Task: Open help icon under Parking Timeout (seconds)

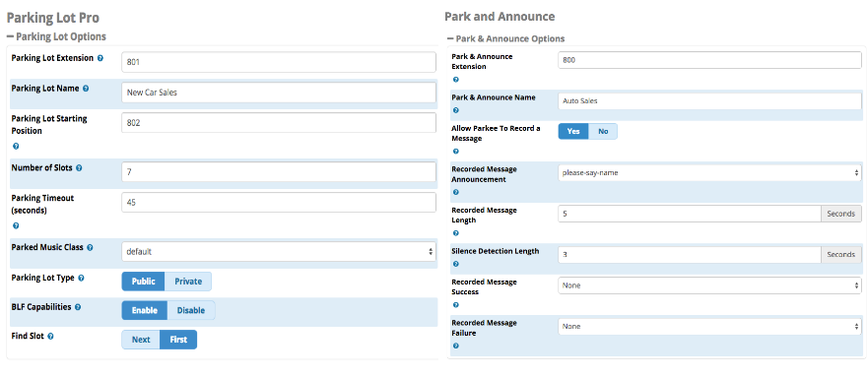Action: tap(16, 225)
